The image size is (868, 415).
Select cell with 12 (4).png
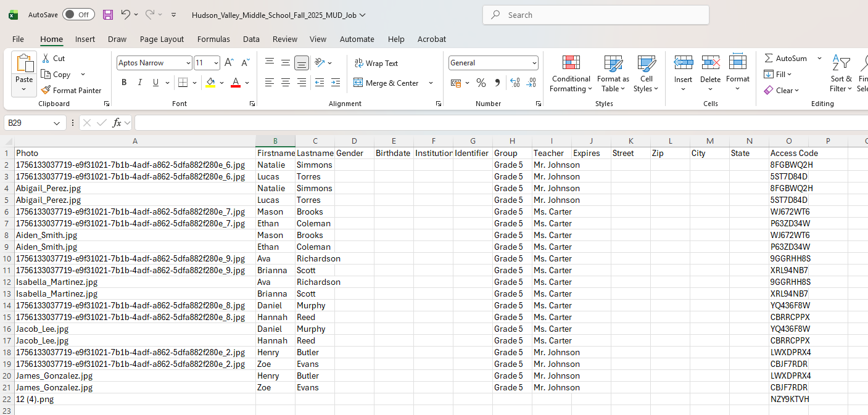[135, 399]
